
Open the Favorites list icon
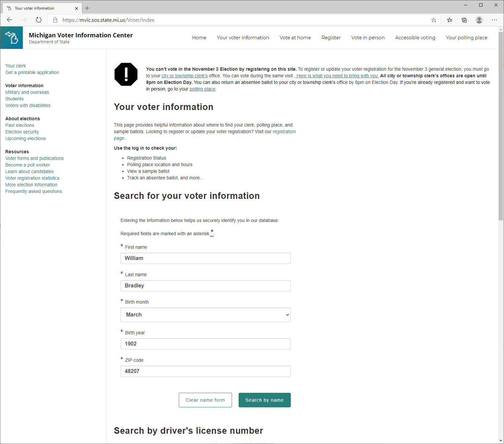click(x=449, y=20)
